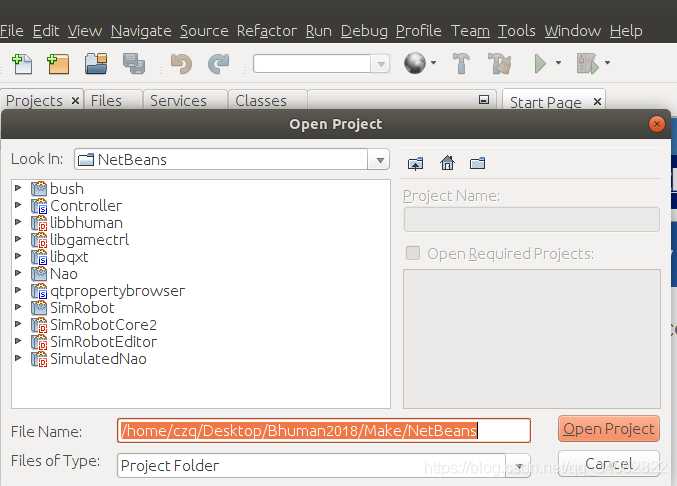677x486 pixels.
Task: Switch to the Start Page tab
Action: click(545, 102)
